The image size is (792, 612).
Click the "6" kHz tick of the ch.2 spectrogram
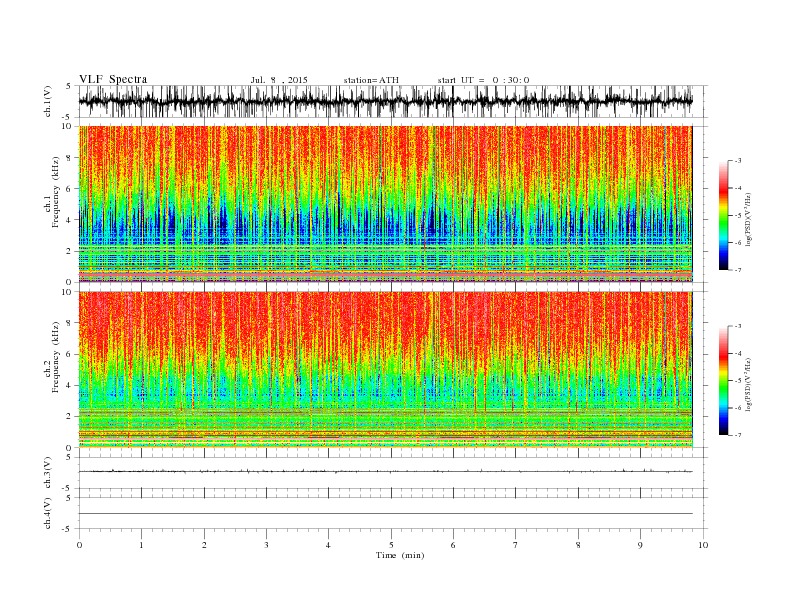click(70, 354)
